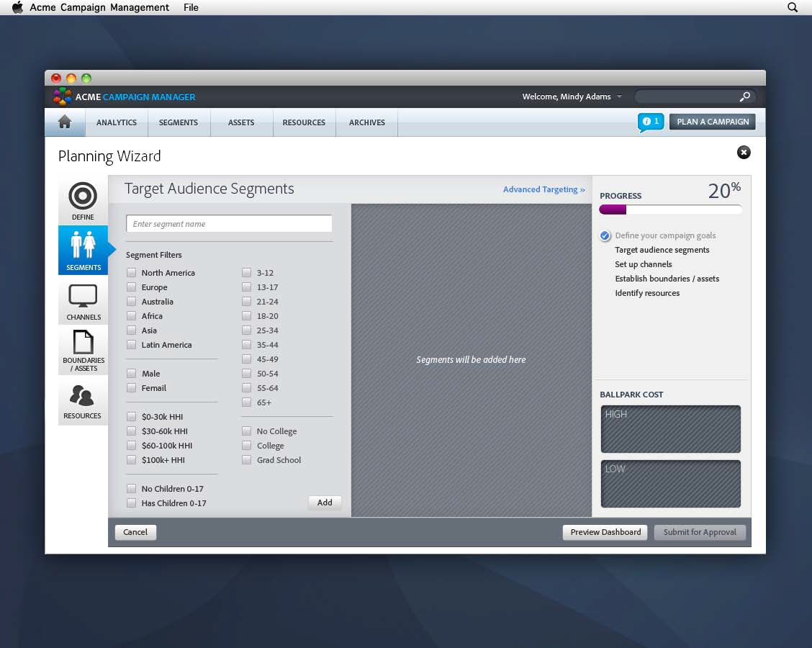Check the $60-100k HHI checkbox

[132, 446]
